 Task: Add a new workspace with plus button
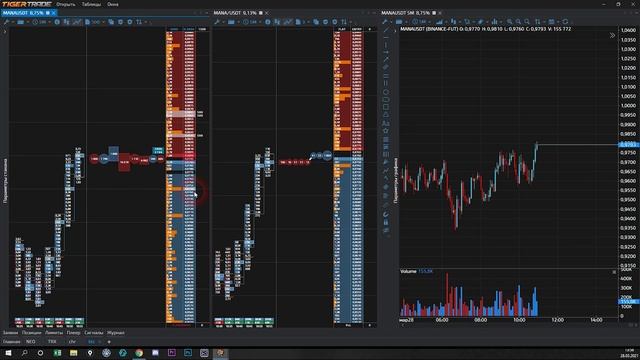[109, 342]
